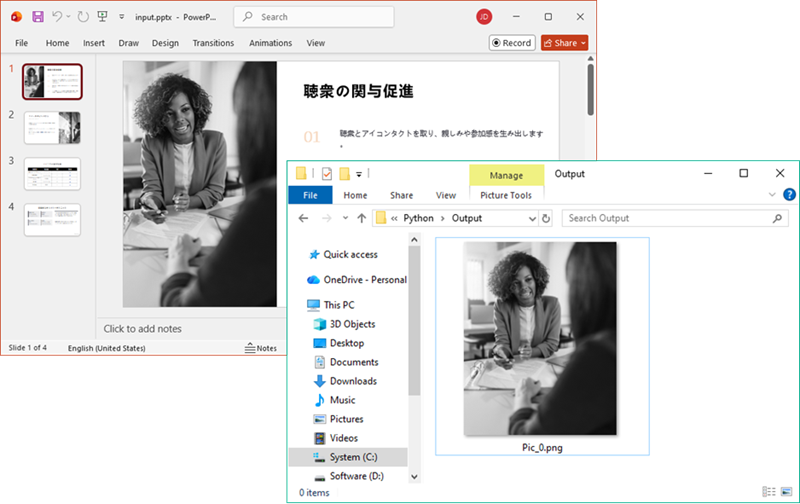The height and width of the screenshot is (504, 800).
Task: Select OneDrive - Personal
Action: tap(357, 280)
